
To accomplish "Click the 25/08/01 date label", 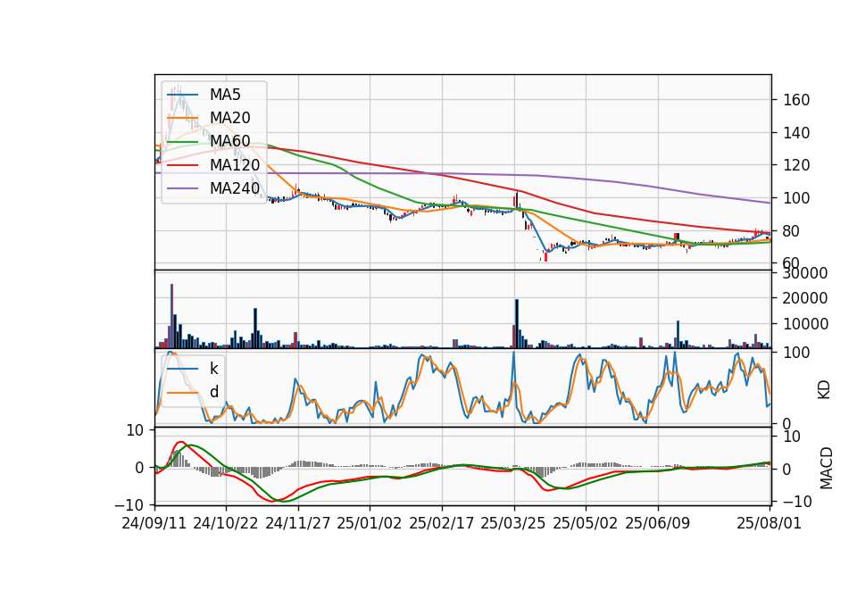I will [x=769, y=523].
